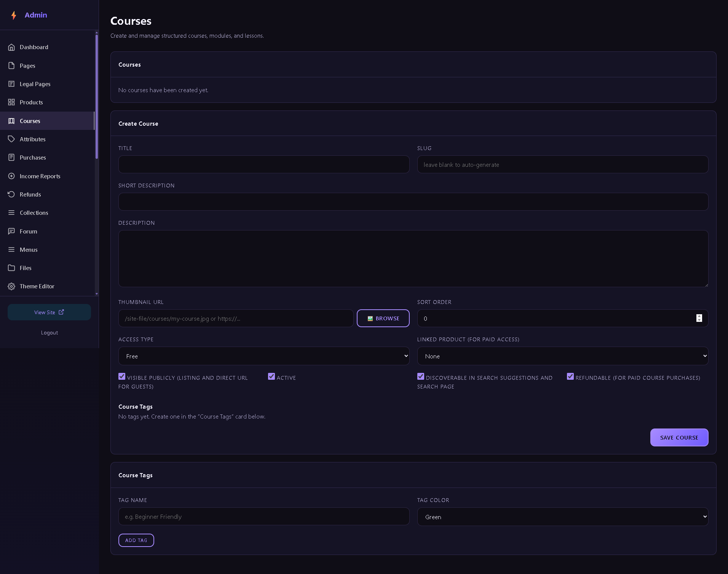Open the Refunds section label
Screen dimensions: 728x574
pos(30,194)
